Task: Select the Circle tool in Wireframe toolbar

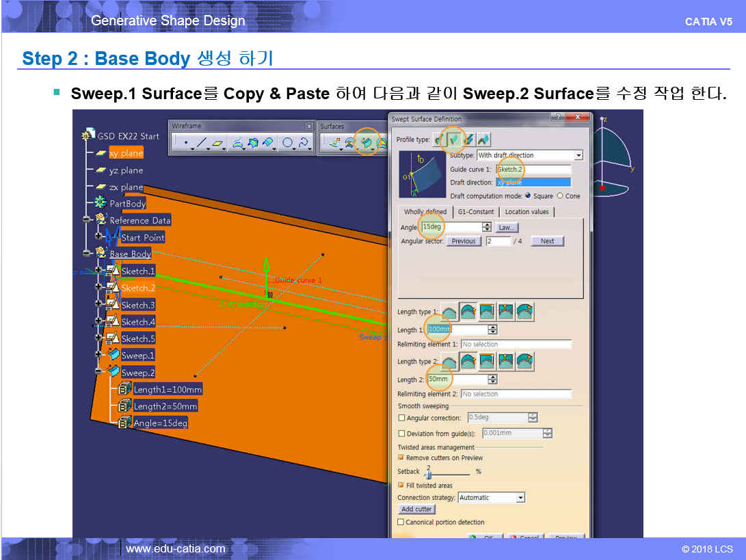Action: pyautogui.click(x=287, y=143)
